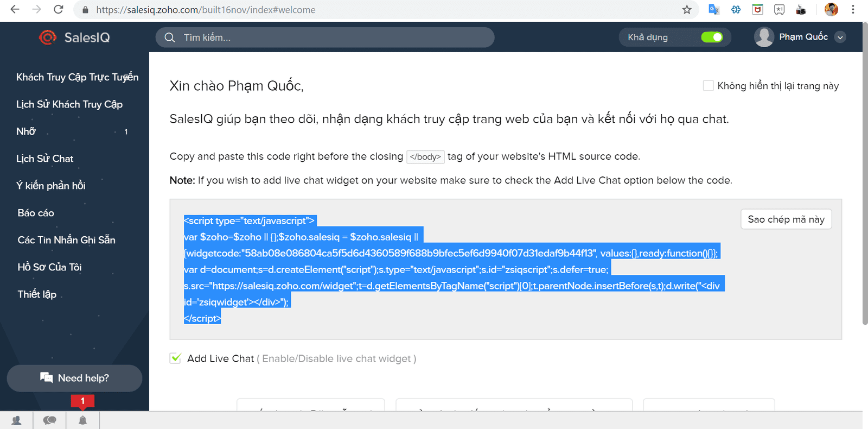This screenshot has height=429, width=868.
Task: Click the SalesIQ logo
Action: coord(74,37)
